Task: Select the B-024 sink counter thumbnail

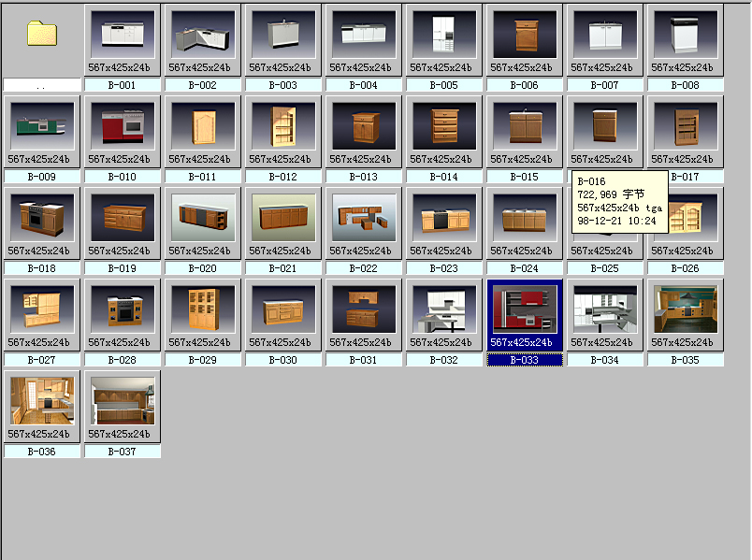Action: point(525,218)
